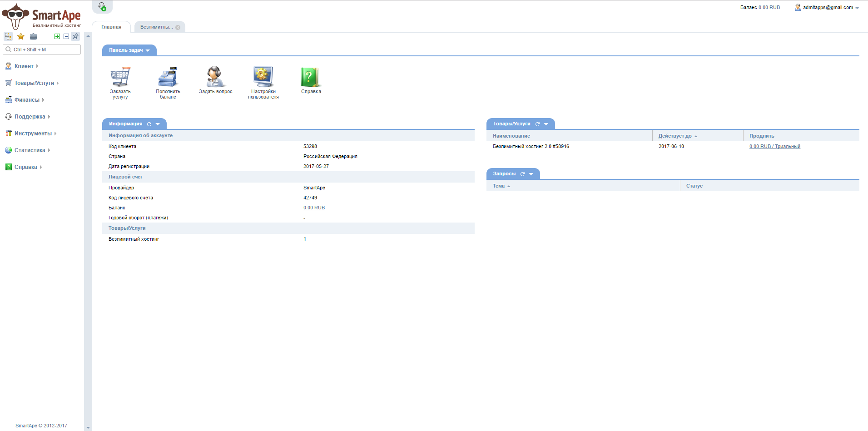Open dropdown arrow on Информация panel header
868x431 pixels.
(158, 124)
